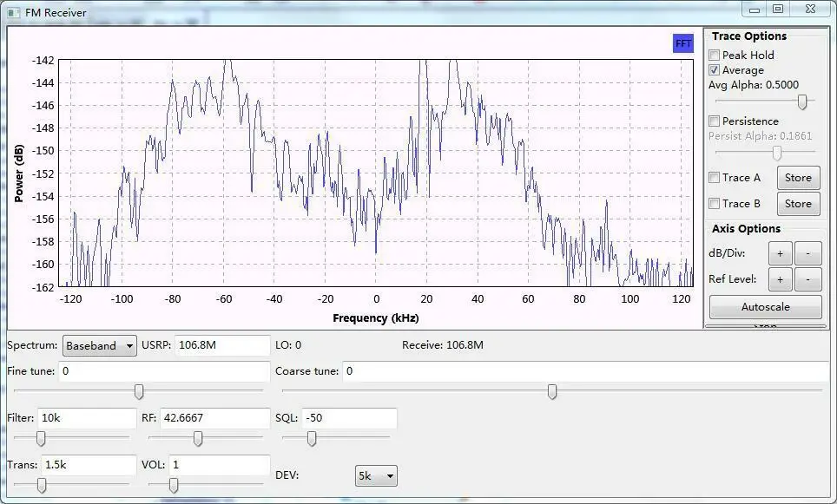Image resolution: width=837 pixels, height=504 pixels.
Task: Click the SQL squelch input field
Action: 349,418
